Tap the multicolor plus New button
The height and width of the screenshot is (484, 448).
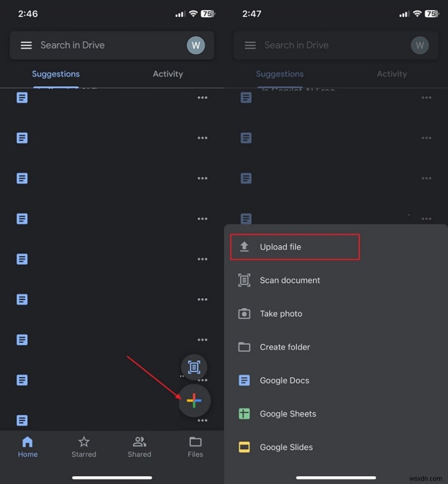pyautogui.click(x=194, y=401)
